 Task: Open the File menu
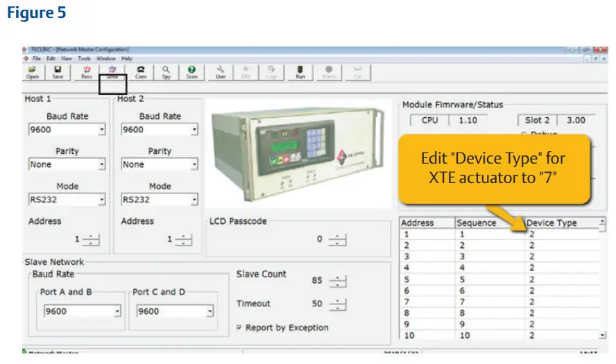click(37, 58)
